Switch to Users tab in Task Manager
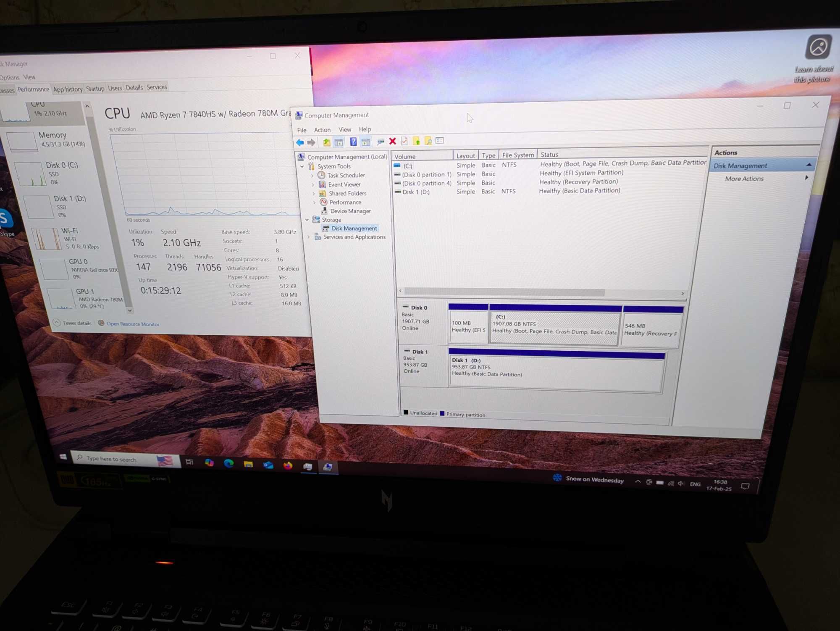 coord(115,88)
